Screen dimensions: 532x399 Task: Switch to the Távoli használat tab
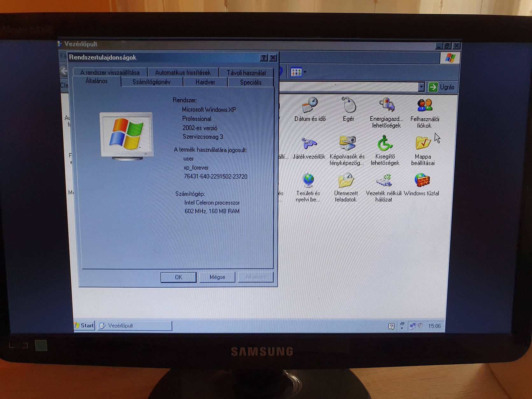click(247, 73)
